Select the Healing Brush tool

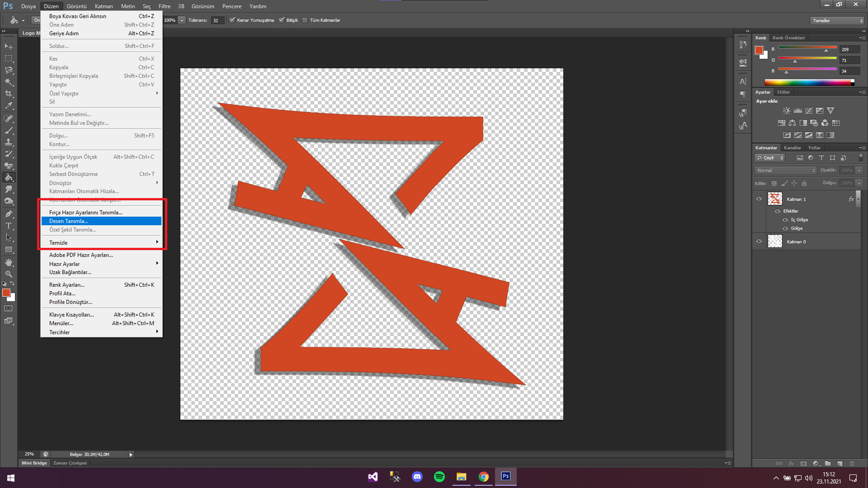coord(9,118)
